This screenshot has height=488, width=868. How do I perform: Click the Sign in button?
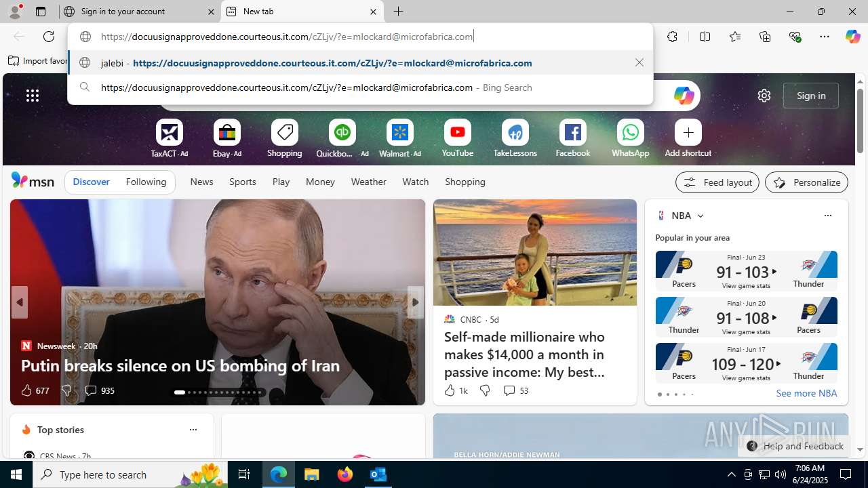coord(810,96)
